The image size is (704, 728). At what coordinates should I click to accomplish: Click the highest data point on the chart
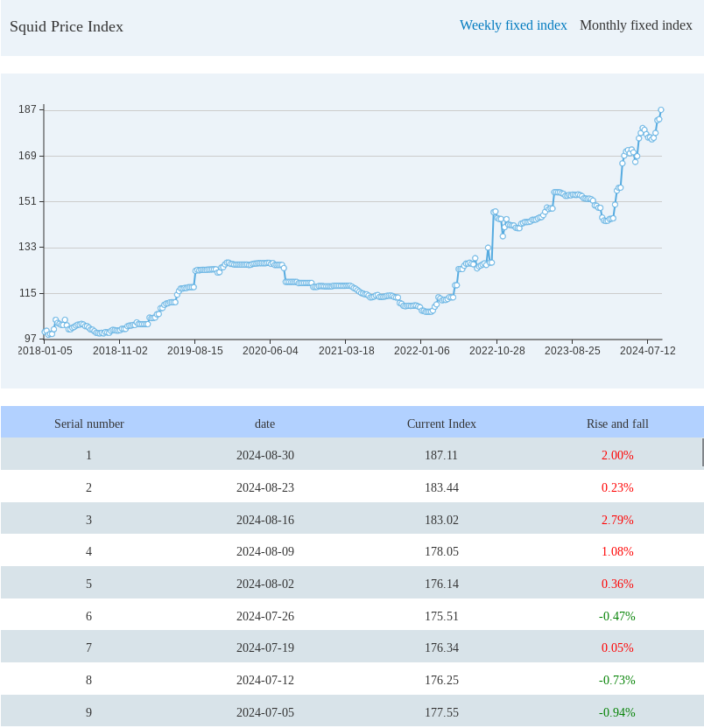tap(661, 110)
